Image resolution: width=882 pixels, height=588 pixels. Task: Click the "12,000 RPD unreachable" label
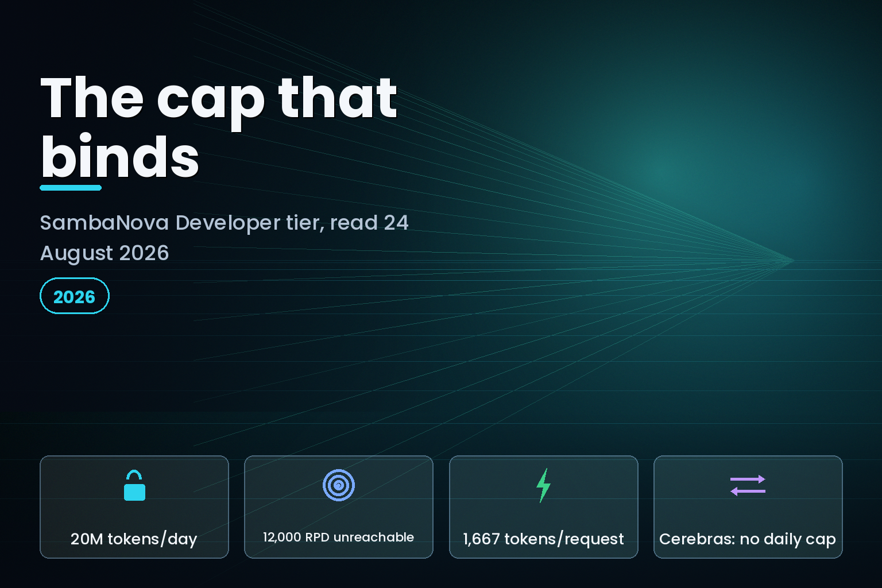pyautogui.click(x=338, y=537)
